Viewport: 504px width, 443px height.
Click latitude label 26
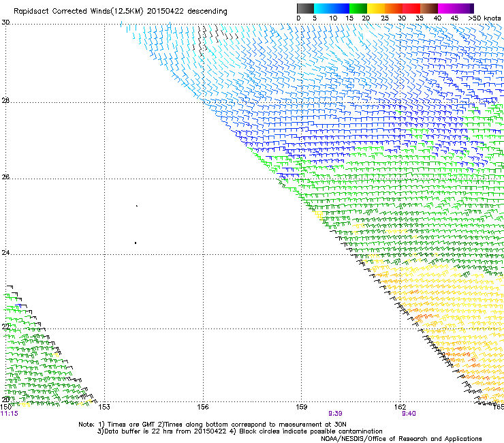pyautogui.click(x=5, y=177)
